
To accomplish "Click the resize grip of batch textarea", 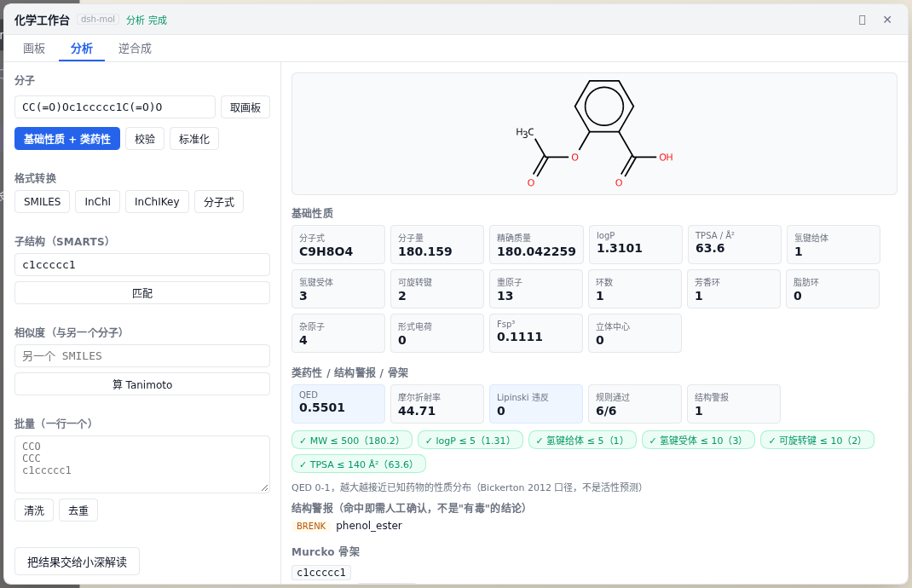I will point(265,488).
